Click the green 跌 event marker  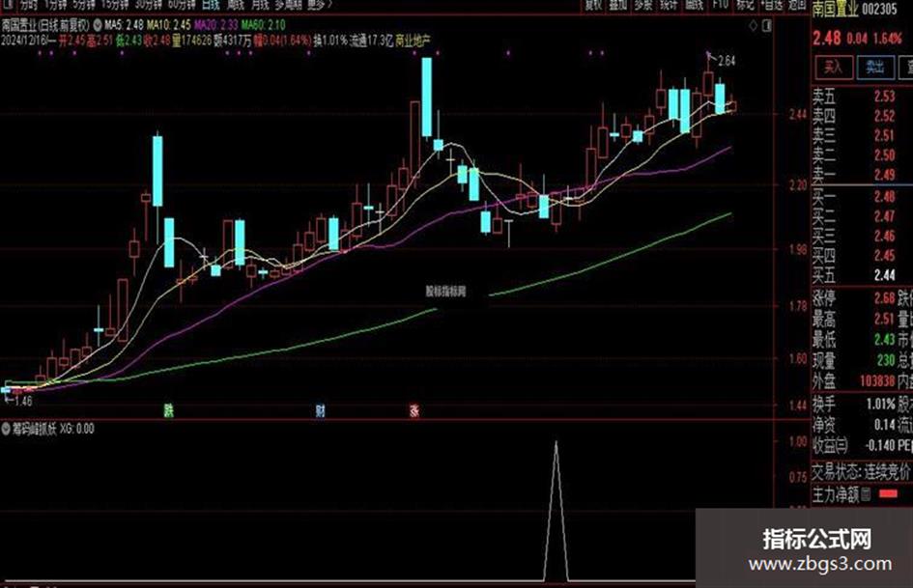[x=168, y=411]
